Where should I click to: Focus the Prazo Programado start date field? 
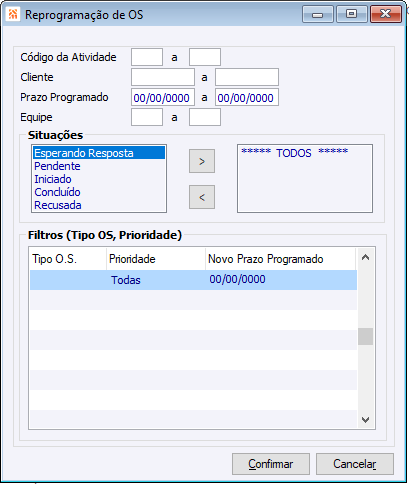pos(163,97)
